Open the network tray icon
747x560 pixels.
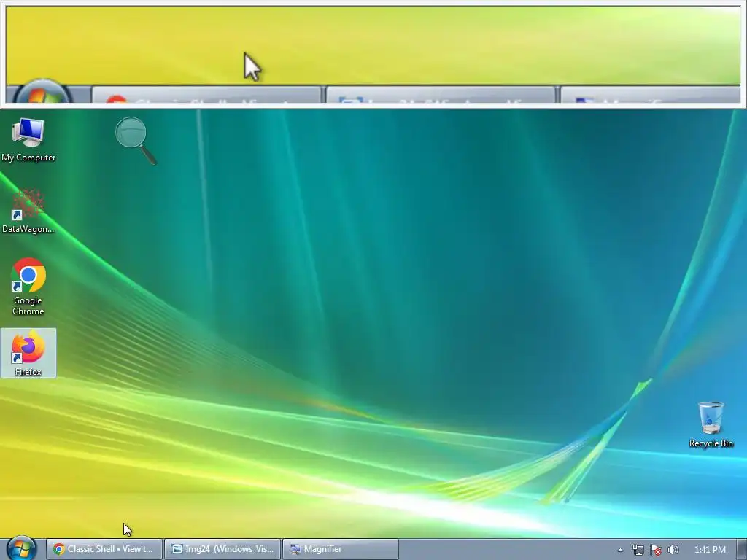pos(638,550)
